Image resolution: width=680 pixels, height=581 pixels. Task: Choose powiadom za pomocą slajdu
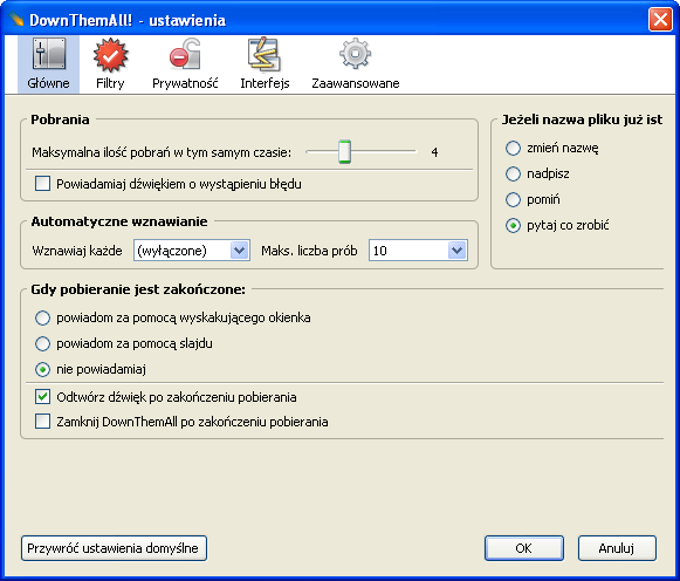point(42,344)
